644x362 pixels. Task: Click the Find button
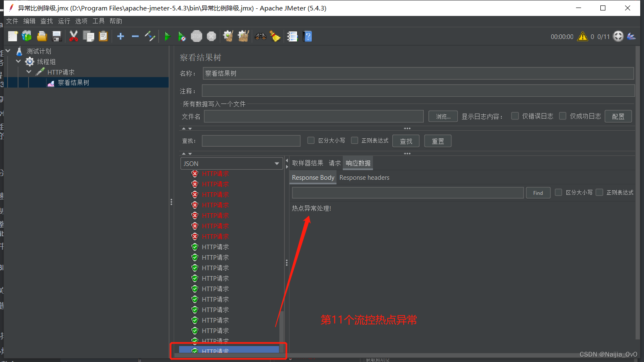pos(538,193)
